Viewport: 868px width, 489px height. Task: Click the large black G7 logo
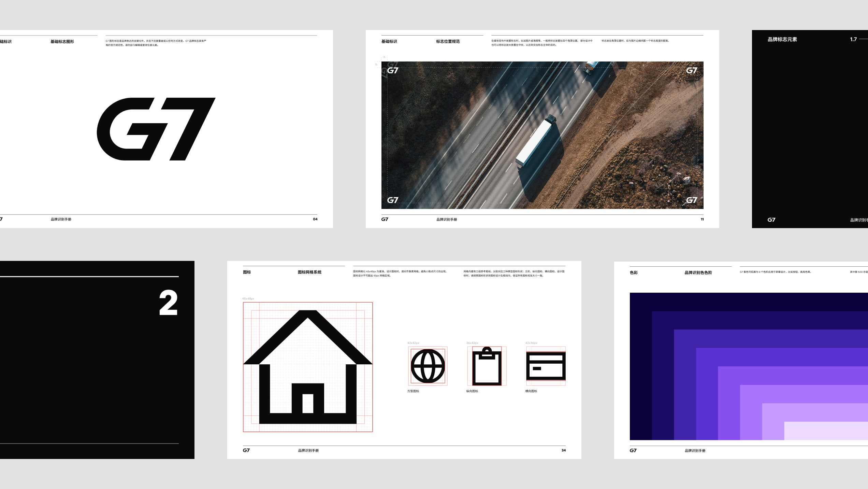[156, 129]
